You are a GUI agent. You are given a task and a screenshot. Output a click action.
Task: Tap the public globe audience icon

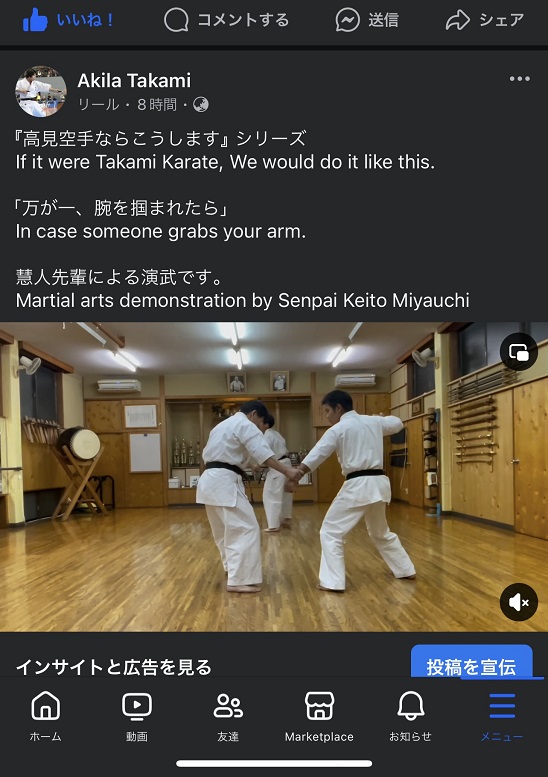click(x=201, y=105)
